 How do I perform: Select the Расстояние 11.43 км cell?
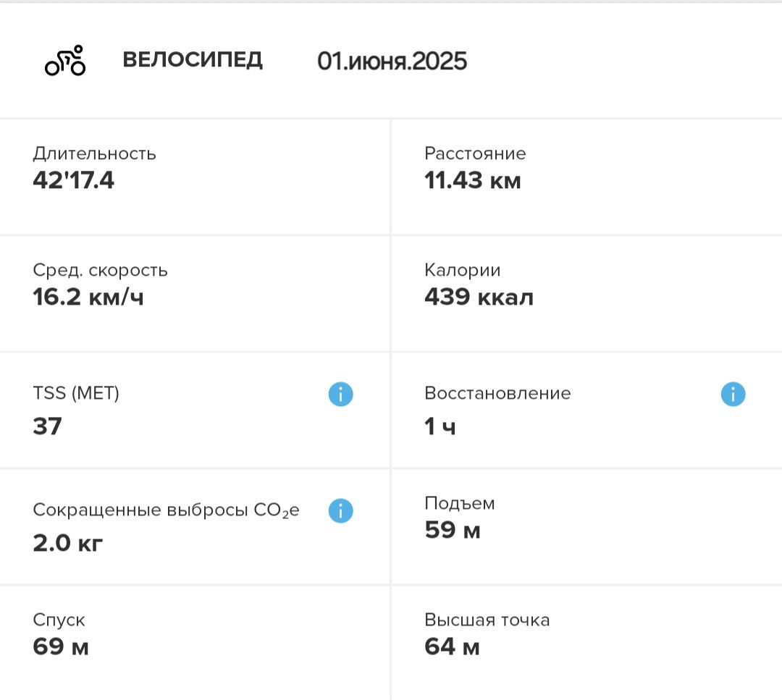(587, 177)
